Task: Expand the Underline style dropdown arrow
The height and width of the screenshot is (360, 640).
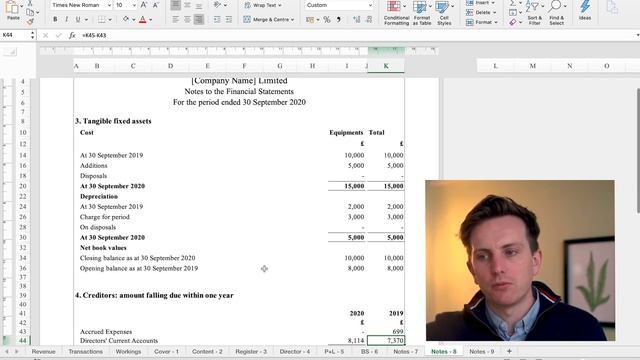Action: tap(86, 20)
